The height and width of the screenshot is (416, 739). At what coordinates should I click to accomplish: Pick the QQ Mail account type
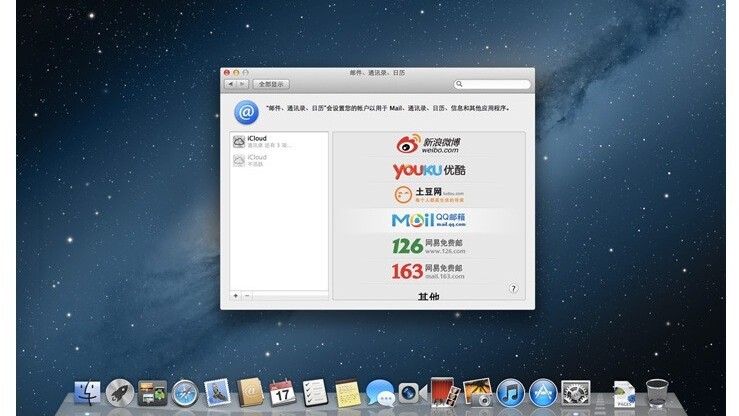[428, 219]
